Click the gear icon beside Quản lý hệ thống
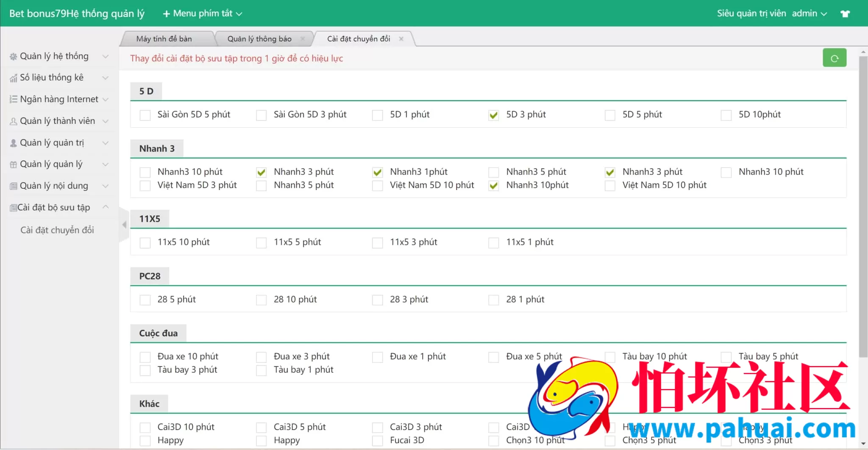 pyautogui.click(x=13, y=56)
